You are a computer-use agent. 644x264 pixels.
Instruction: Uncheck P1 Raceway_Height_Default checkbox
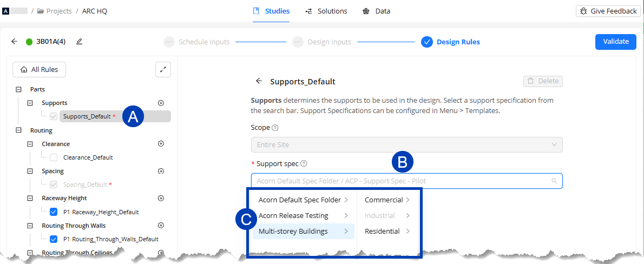tap(54, 212)
